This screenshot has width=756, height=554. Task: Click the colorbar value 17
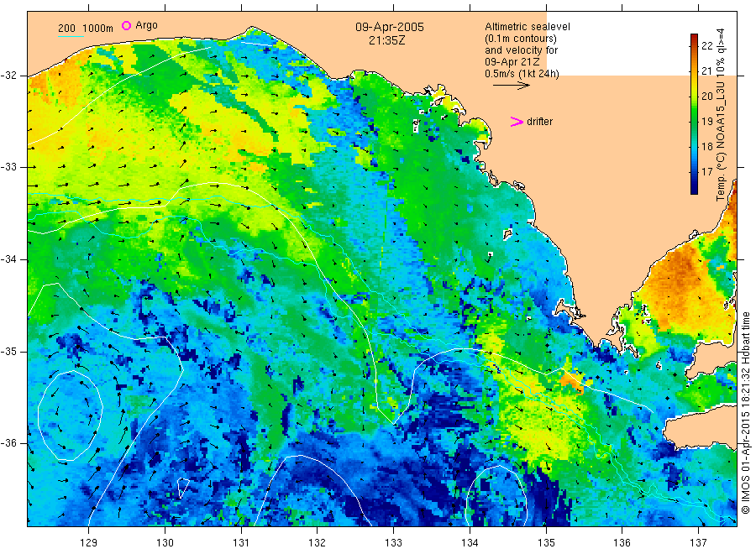(x=706, y=171)
